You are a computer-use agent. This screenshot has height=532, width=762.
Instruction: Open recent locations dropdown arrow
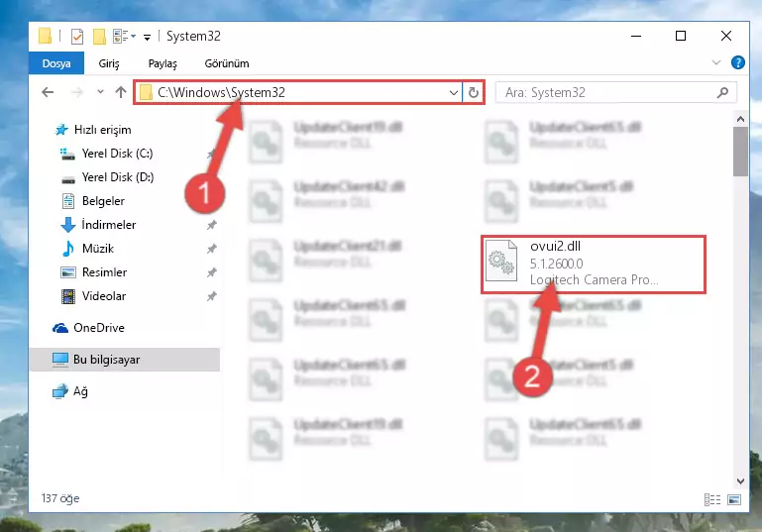pos(100,91)
